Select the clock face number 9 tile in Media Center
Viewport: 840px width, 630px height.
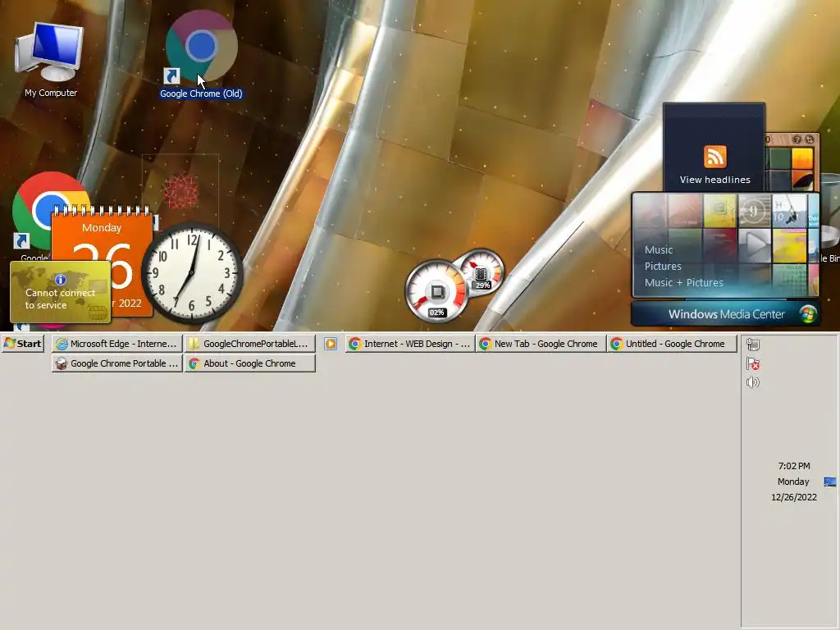(755, 211)
